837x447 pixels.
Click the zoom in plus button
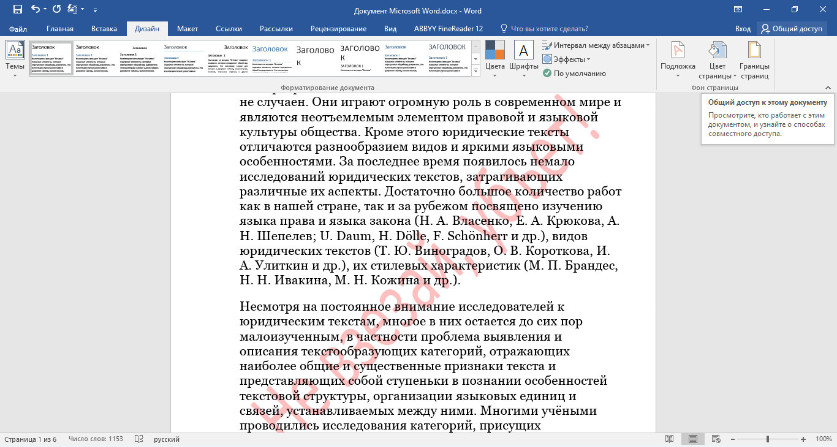pyautogui.click(x=803, y=439)
